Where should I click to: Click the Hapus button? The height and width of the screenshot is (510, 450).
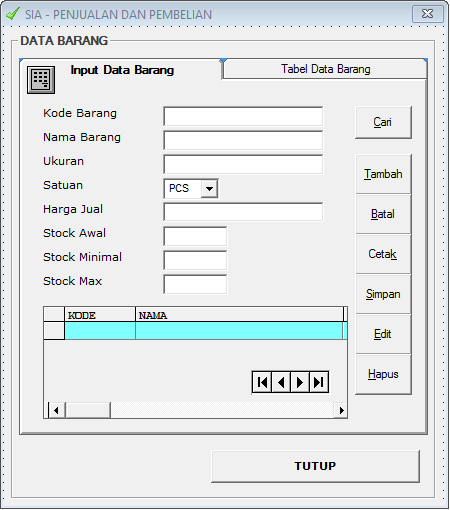click(x=383, y=374)
